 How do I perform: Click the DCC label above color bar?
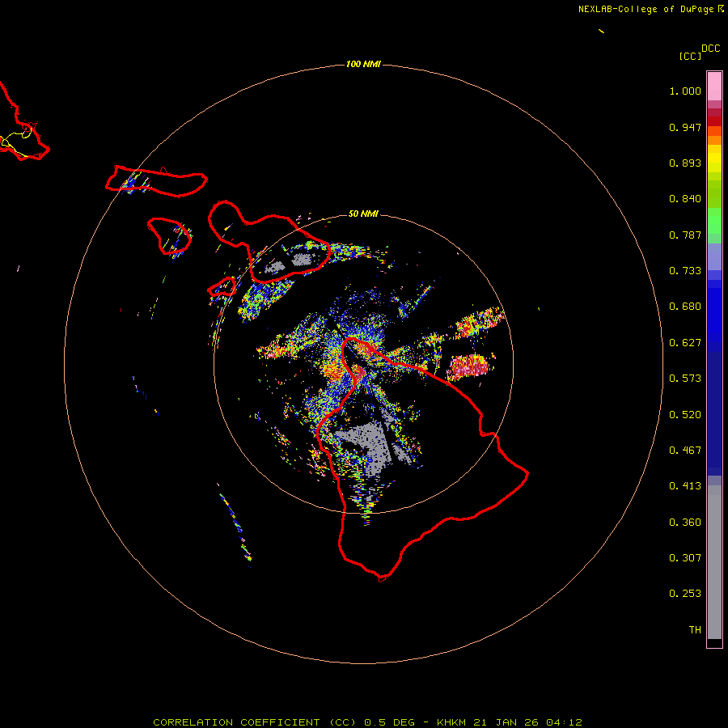[711, 49]
